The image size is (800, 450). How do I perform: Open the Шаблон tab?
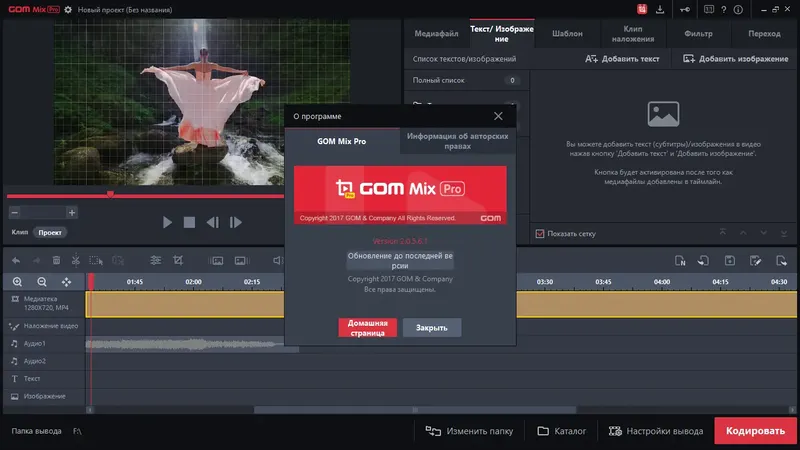click(x=567, y=34)
